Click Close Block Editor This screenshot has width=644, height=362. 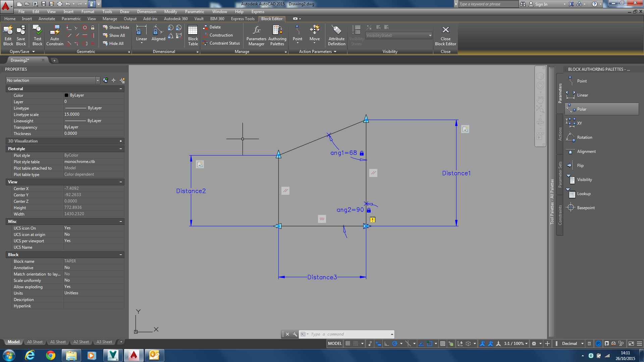pyautogui.click(x=445, y=35)
